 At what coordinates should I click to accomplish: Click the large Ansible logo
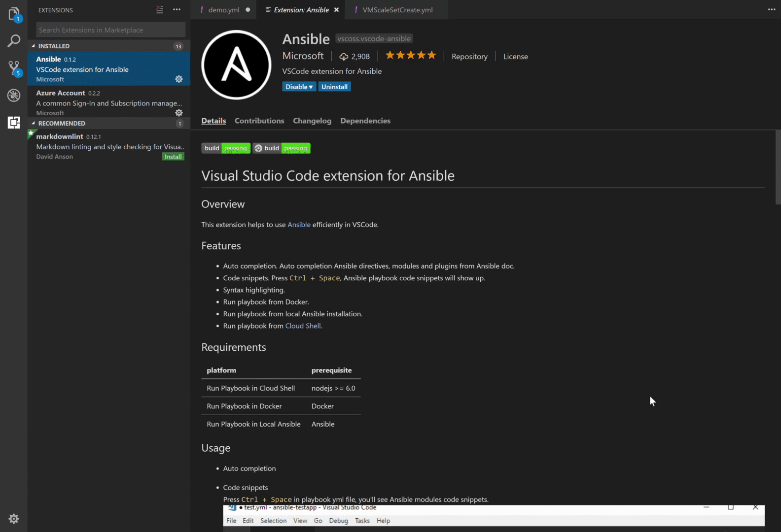[237, 65]
